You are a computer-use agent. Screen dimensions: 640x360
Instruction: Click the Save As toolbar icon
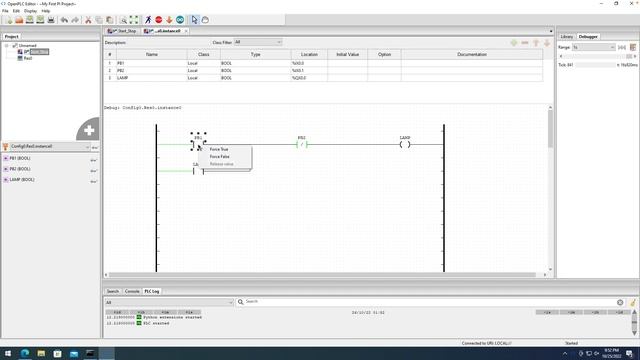point(40,20)
